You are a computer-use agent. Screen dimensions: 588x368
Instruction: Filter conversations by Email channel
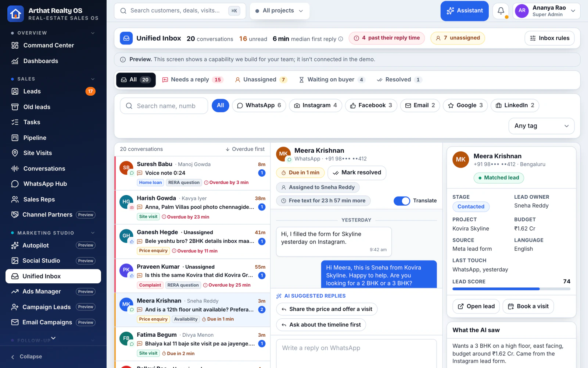coord(420,106)
